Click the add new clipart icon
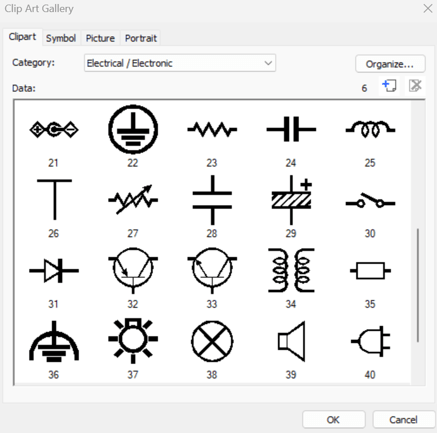437x433 pixels. point(389,86)
